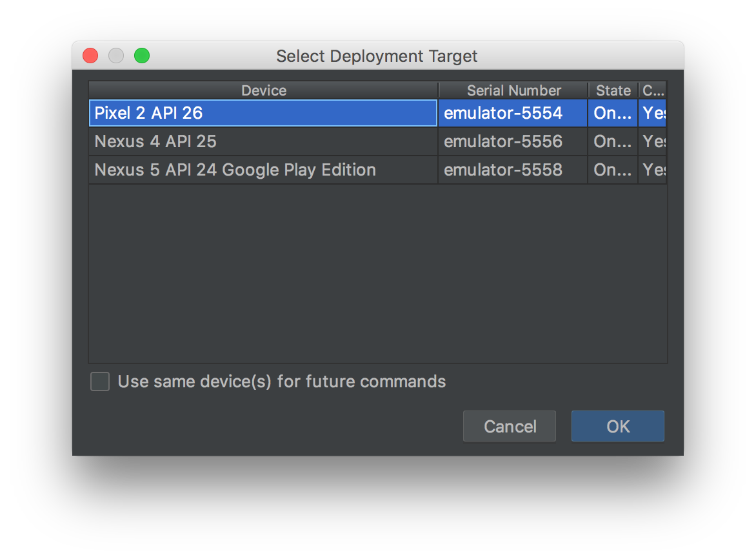Click the Yes cell in emulator-5554 row
Screen dimensions: 756x559
coord(653,113)
